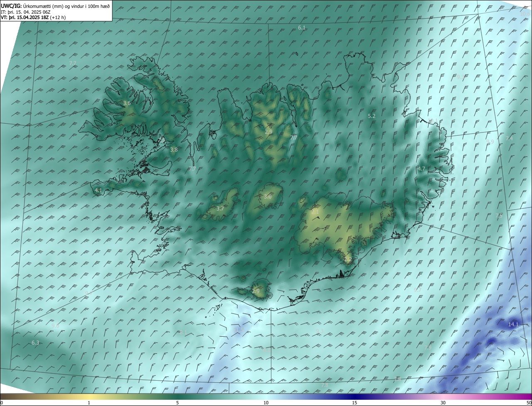Image resolution: width=532 pixels, height=406 pixels.
Task: Click the 14.1 value in the blue band
Action: click(x=513, y=324)
